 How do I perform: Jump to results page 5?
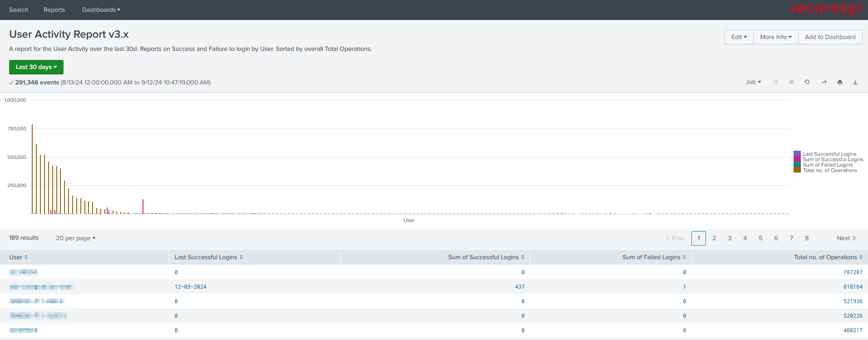760,238
